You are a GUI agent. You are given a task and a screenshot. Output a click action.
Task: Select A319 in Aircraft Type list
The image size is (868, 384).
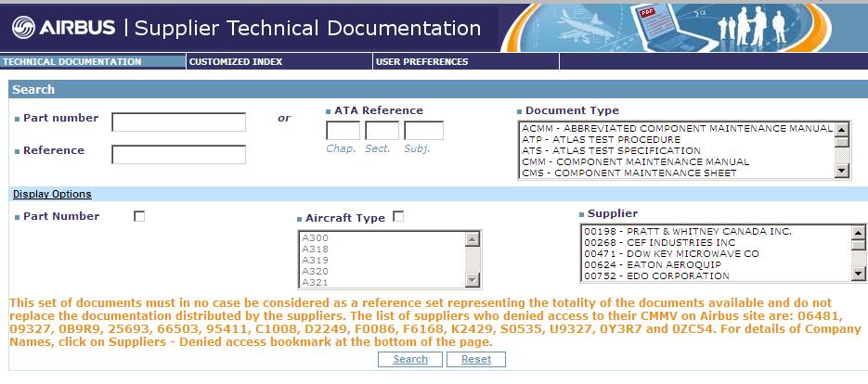click(x=382, y=260)
